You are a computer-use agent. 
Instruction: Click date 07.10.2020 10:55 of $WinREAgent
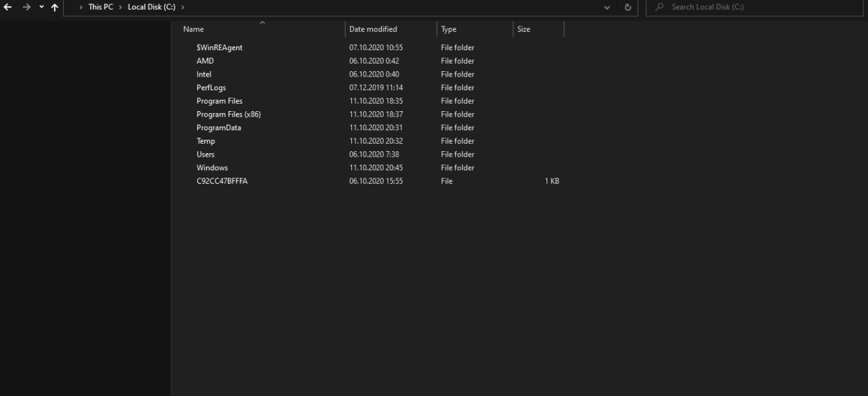(376, 47)
